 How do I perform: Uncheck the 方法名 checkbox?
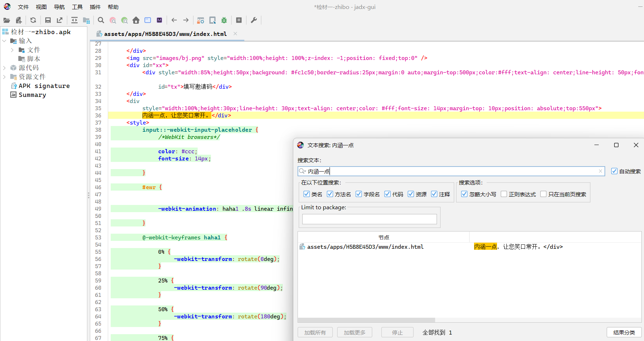(x=330, y=194)
